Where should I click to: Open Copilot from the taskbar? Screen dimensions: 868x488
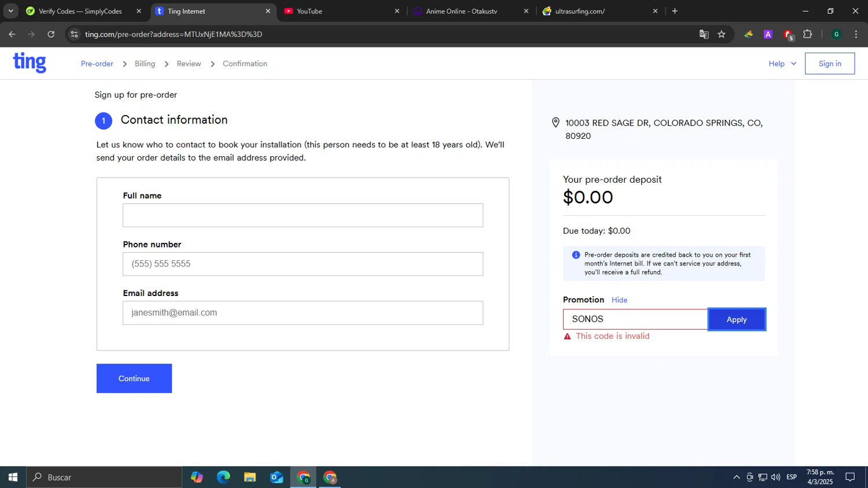coord(197,477)
